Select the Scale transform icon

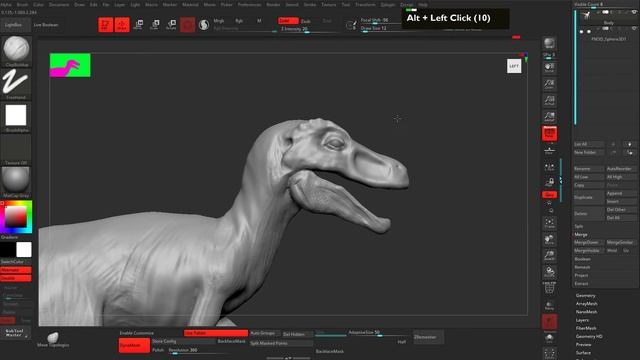pyautogui.click(x=155, y=25)
